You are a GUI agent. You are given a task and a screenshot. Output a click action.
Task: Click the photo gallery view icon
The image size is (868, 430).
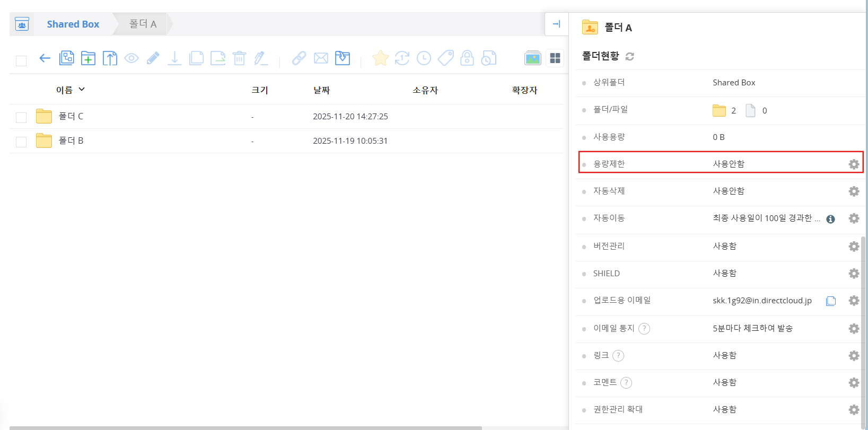[532, 58]
